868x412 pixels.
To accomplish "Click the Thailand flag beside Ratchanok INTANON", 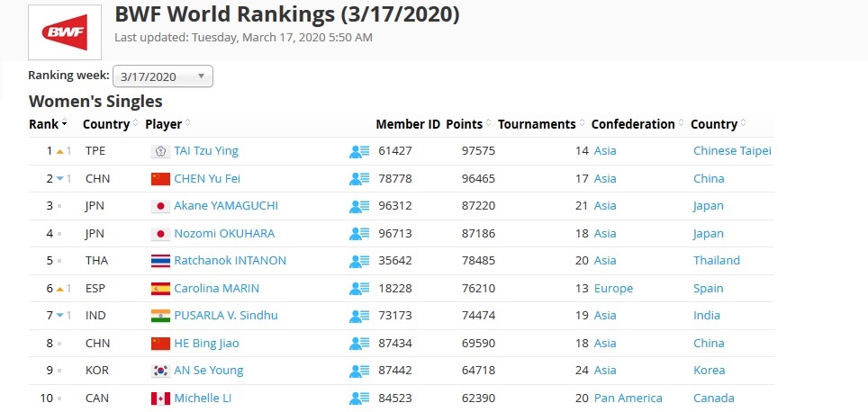I will pyautogui.click(x=160, y=261).
